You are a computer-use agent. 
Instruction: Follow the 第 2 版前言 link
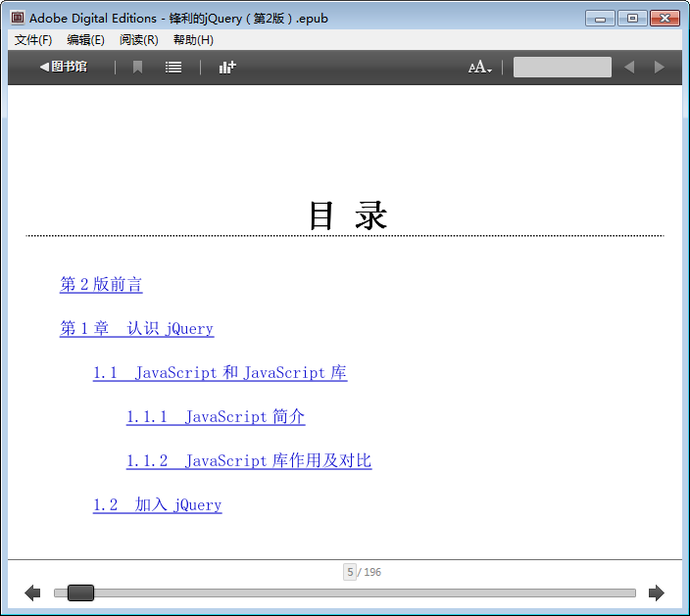point(101,284)
